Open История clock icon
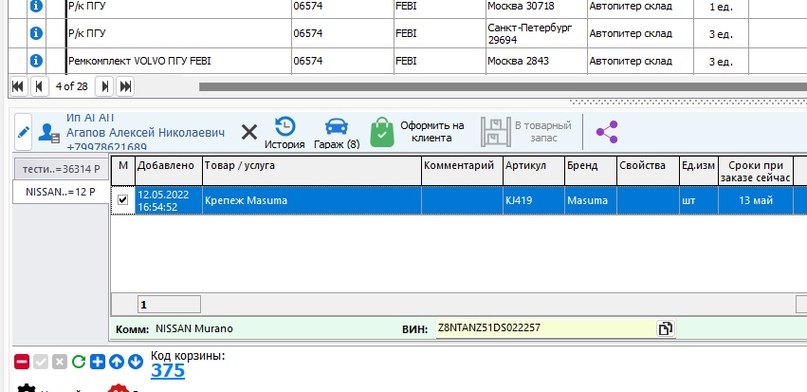 tap(285, 126)
